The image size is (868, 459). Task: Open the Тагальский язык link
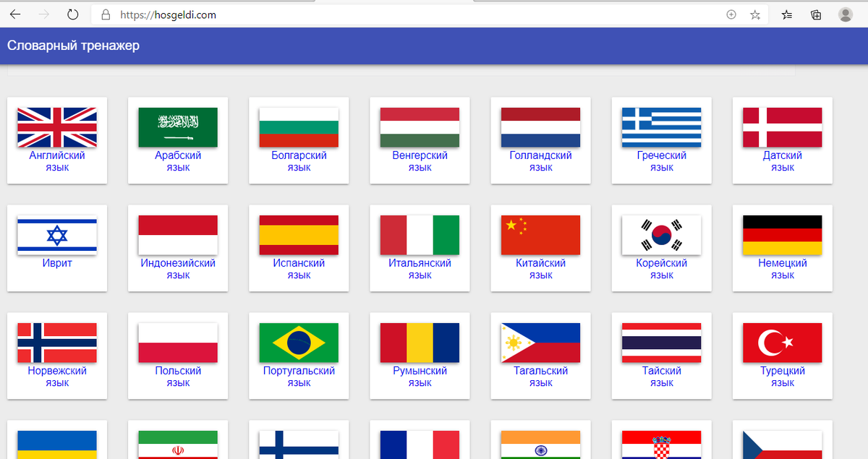540,377
